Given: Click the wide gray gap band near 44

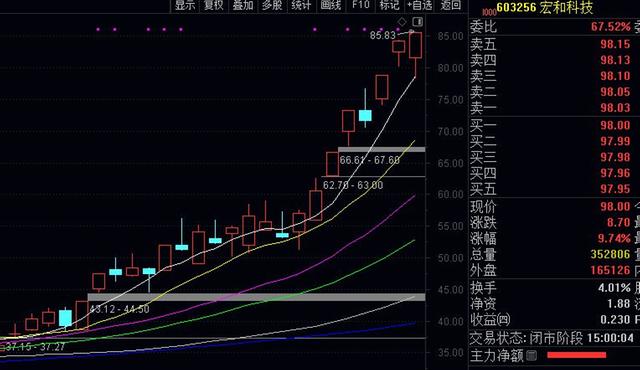Looking at the screenshot, I should click(x=256, y=297).
